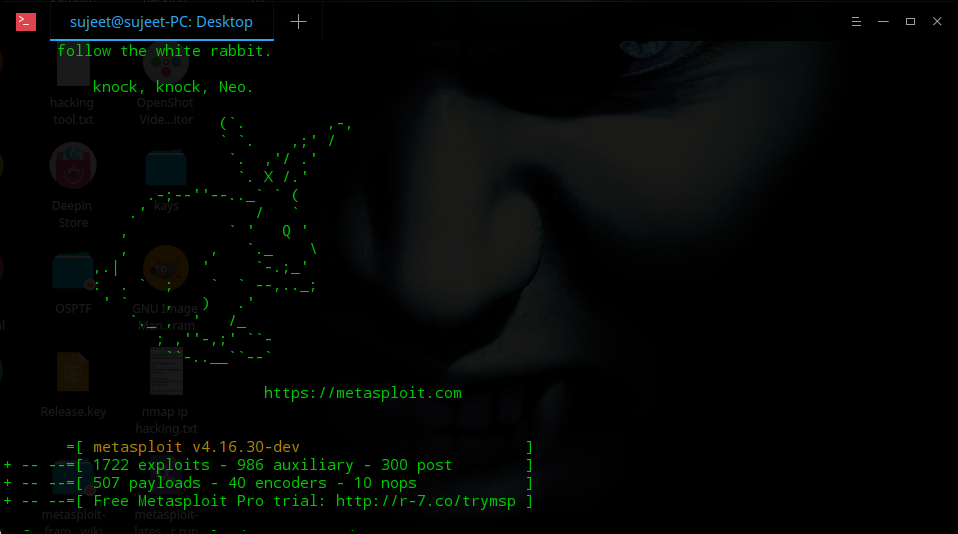Open a new terminal tab with plus
The image size is (958, 534).
pos(298,22)
